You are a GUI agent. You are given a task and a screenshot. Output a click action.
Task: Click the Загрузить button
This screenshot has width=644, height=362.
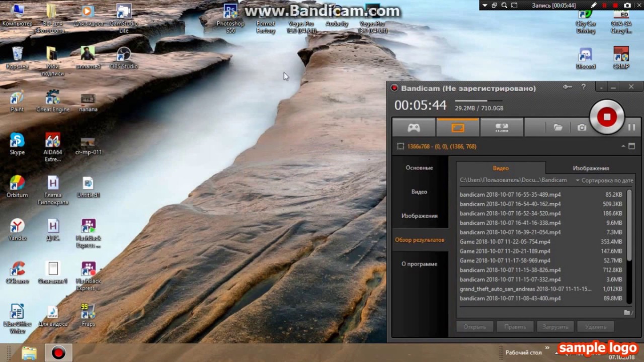click(555, 327)
